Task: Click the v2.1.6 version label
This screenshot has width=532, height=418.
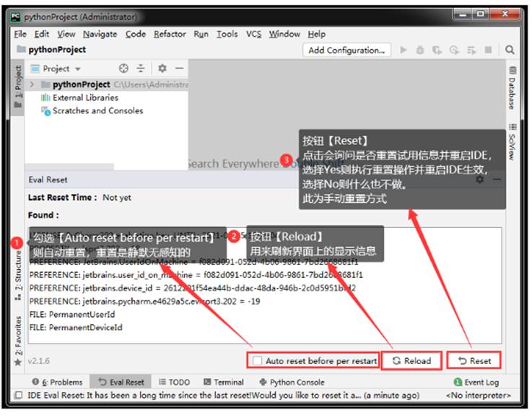Action: [x=39, y=361]
